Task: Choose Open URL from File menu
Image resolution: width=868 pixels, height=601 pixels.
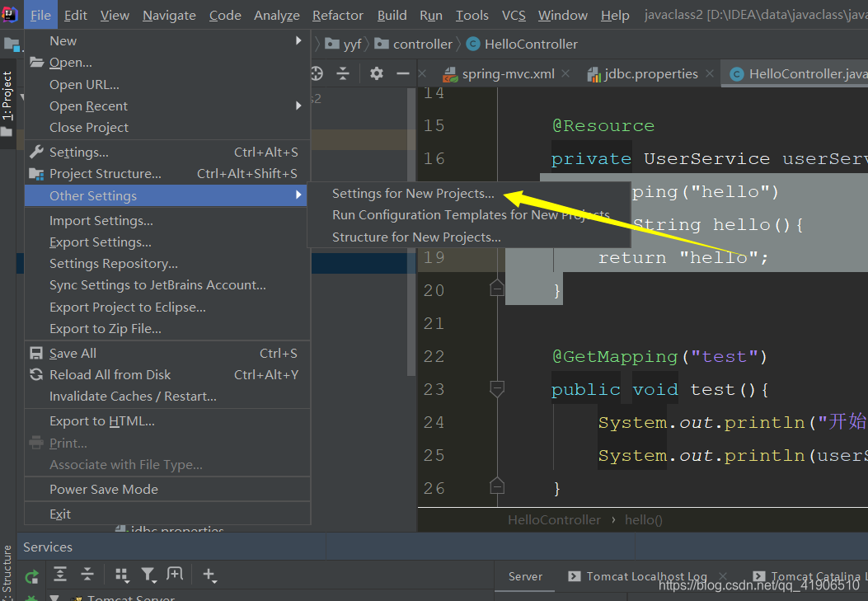Action: [x=167, y=85]
